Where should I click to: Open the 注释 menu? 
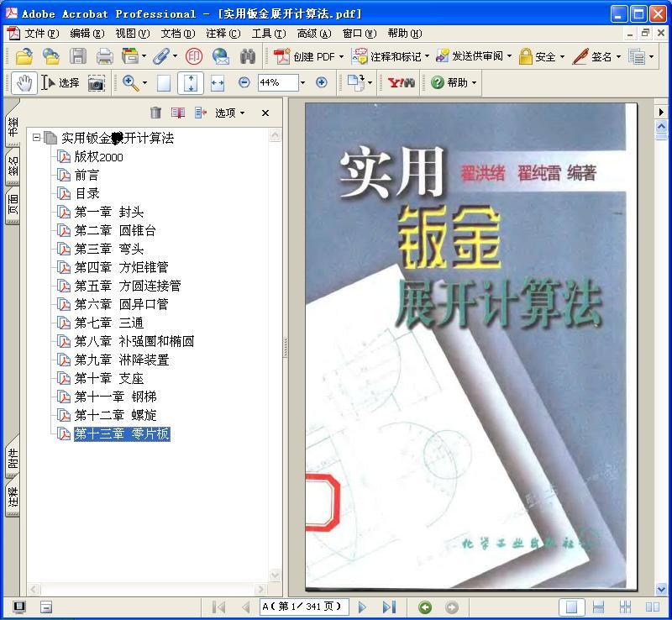point(221,33)
